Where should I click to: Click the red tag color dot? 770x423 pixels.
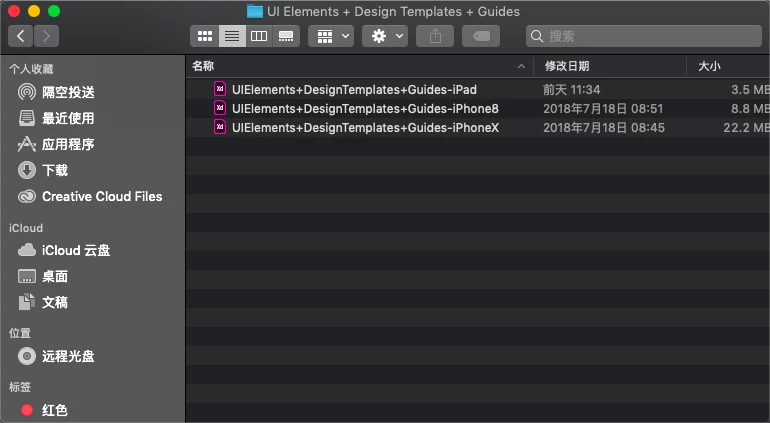click(27, 410)
